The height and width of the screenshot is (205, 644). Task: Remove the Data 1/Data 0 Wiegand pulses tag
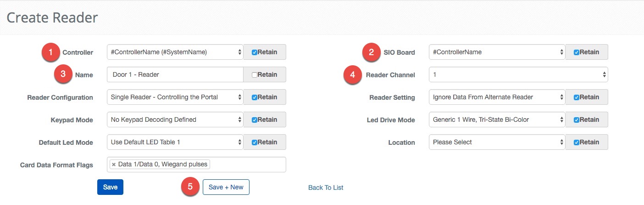[114, 164]
